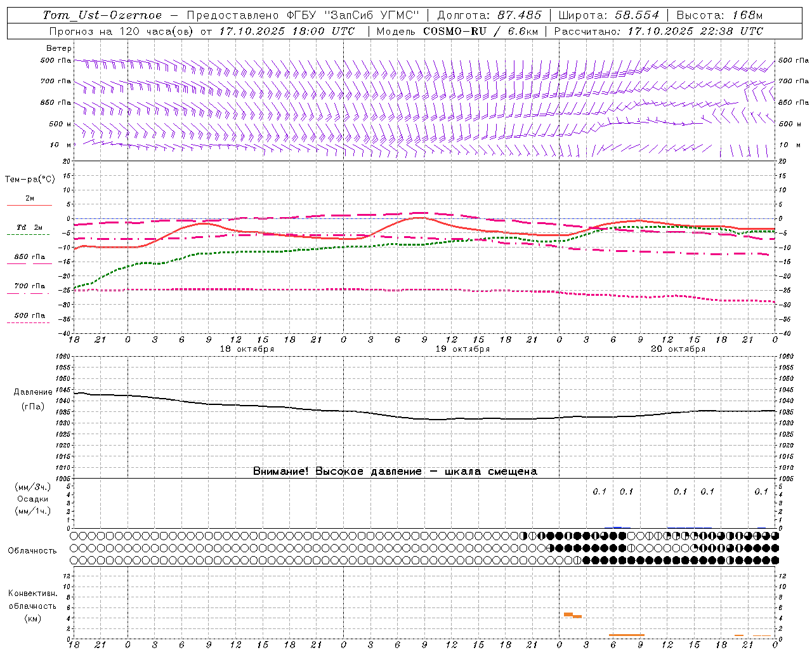Click the small blue precipitation bar

click(617, 527)
